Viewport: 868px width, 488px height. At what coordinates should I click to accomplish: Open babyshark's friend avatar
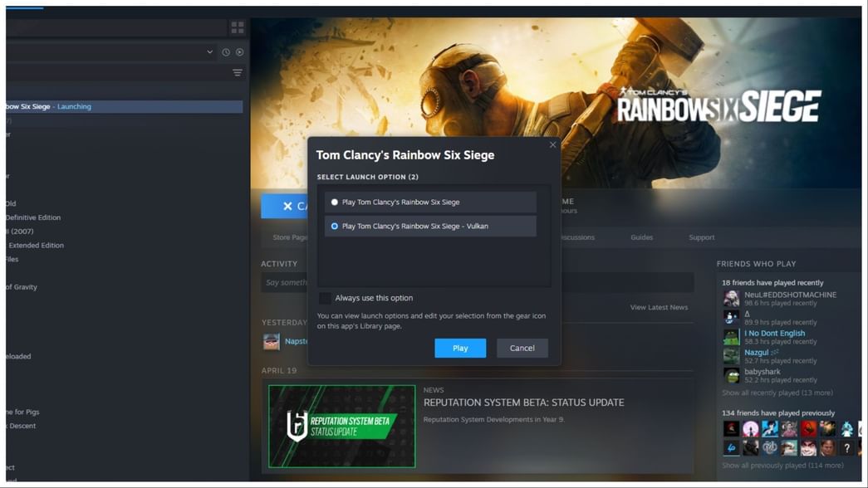730,373
